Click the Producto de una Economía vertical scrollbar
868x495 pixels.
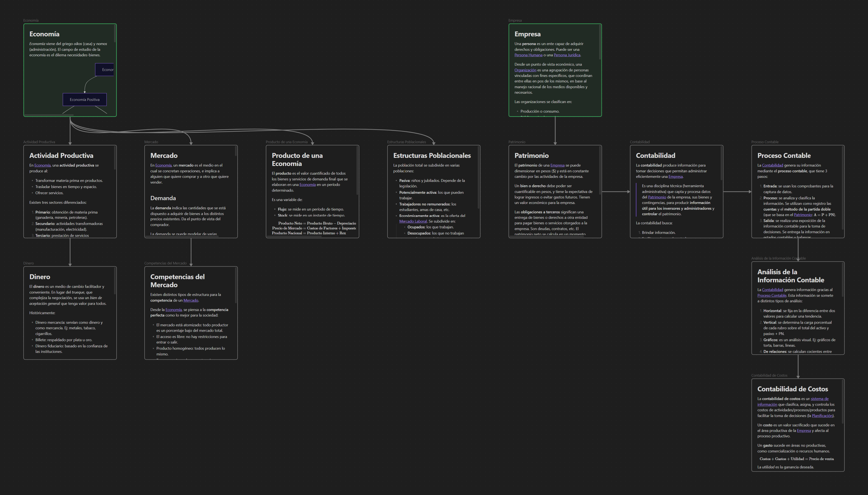357,171
